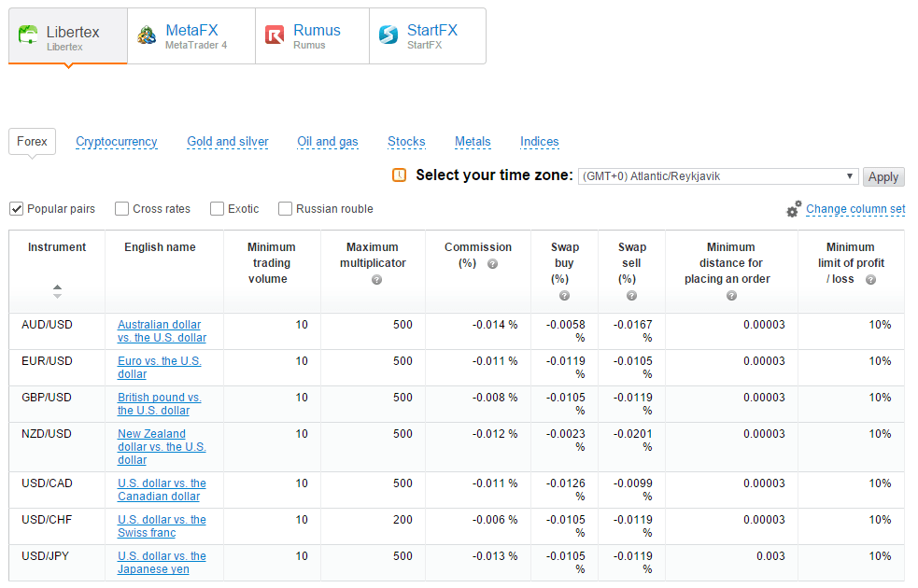This screenshot has height=588, width=918.
Task: Check the Russian rouble option
Action: click(x=285, y=208)
